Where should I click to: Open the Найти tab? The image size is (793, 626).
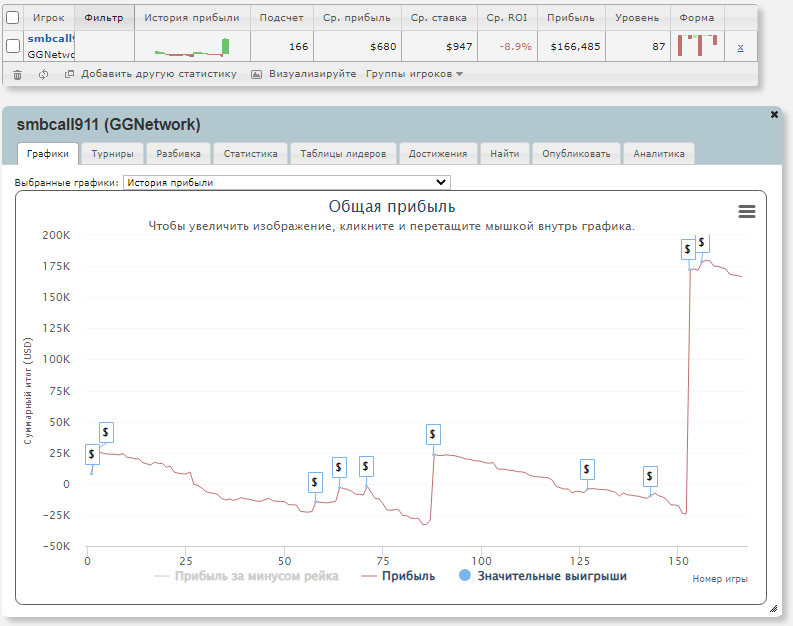pyautogui.click(x=505, y=154)
